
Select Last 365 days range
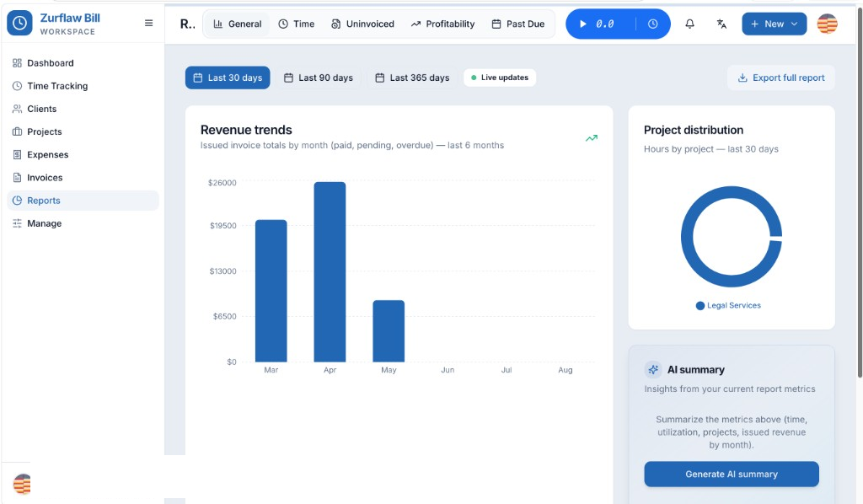pos(412,78)
